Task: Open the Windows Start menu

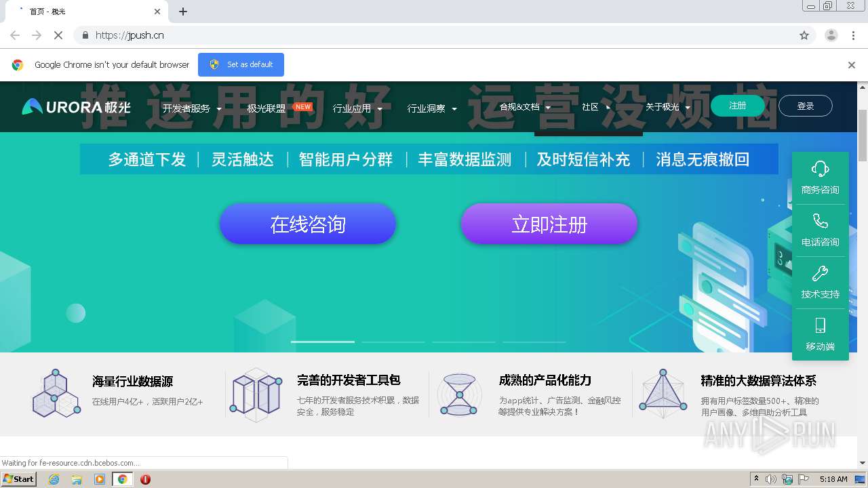Action: [18, 479]
